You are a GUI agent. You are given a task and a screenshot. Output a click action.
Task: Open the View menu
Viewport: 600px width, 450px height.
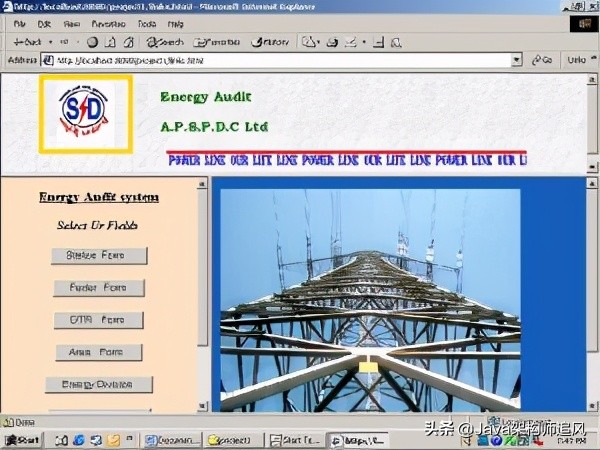[72, 24]
